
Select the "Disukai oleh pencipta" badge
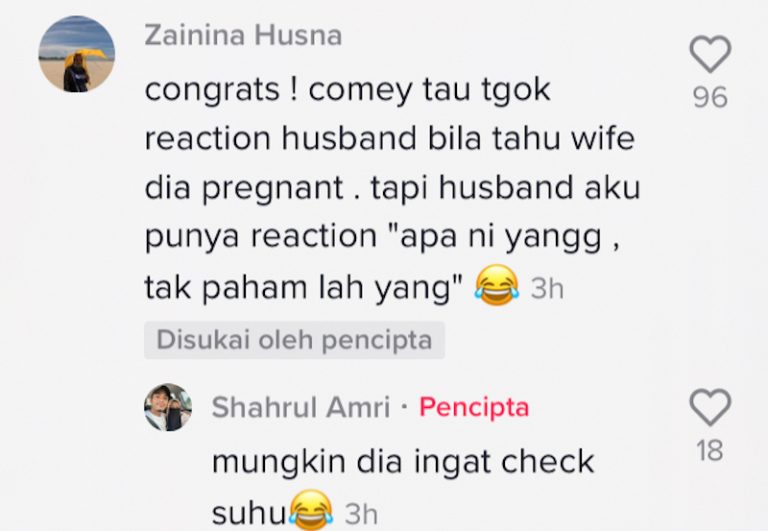tap(294, 340)
